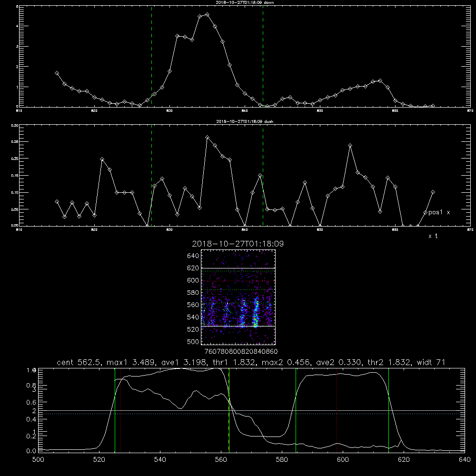This screenshot has height=476, width=476.
Task: Click the red dotted vertical line near 598 in the bottom plot
Action: 337,410
